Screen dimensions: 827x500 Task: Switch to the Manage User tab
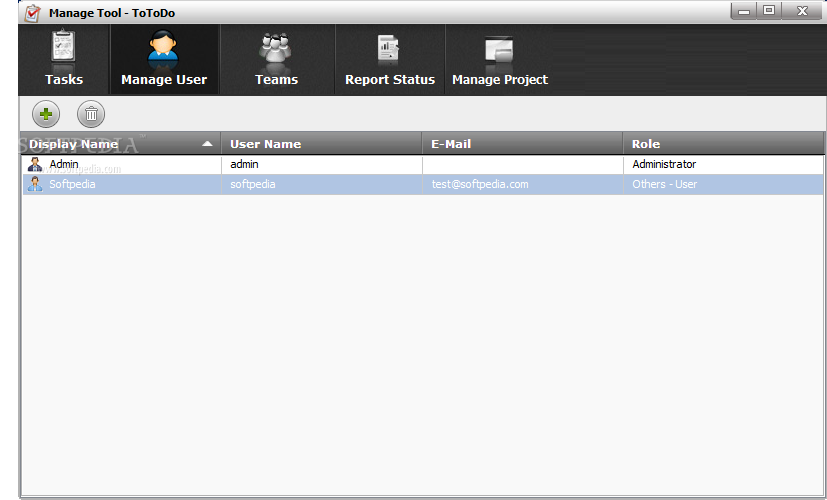164,60
